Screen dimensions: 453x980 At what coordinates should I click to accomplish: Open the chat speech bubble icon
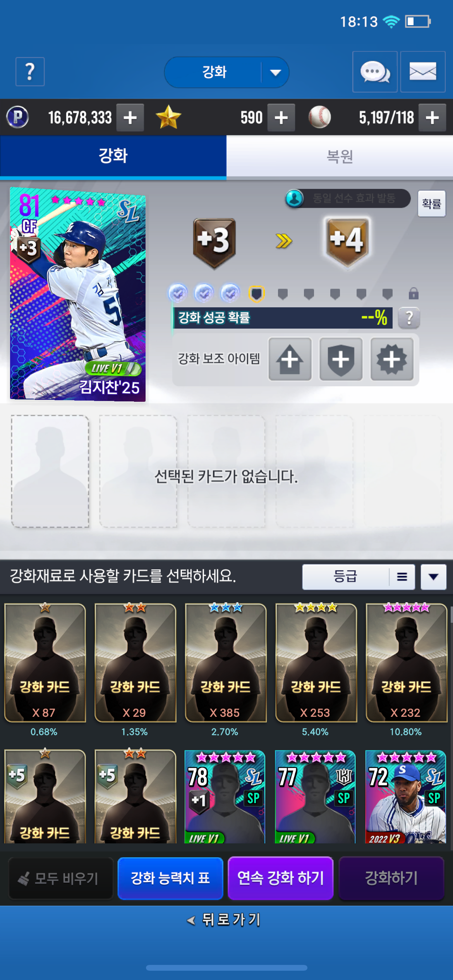[375, 72]
